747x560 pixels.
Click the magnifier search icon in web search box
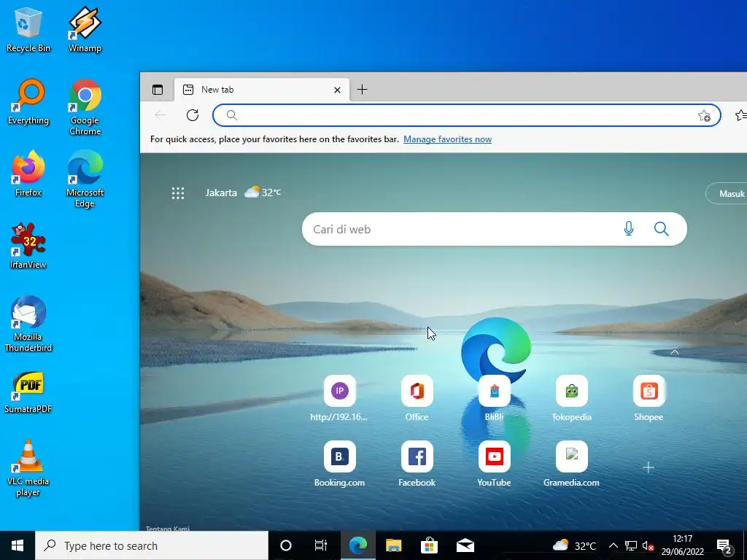661,229
